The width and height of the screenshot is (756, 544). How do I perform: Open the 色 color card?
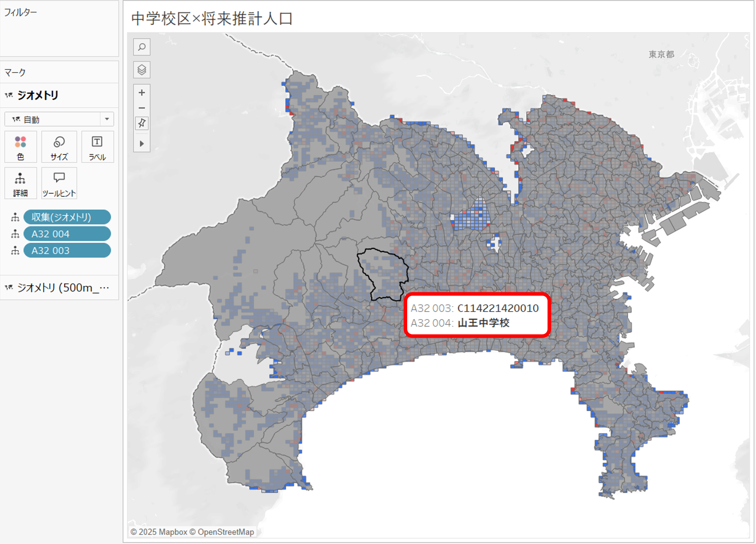pos(21,147)
